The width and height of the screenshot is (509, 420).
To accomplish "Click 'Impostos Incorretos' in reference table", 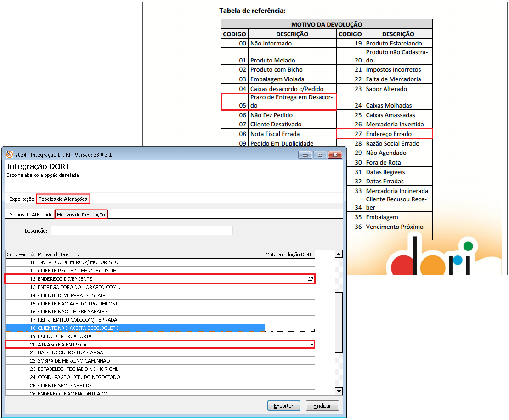I will pyautogui.click(x=393, y=69).
